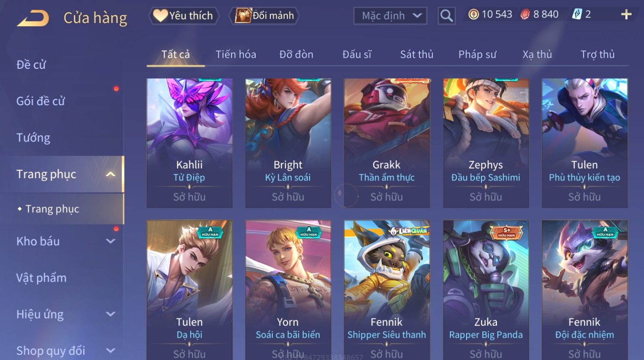
Task: Switch to the Pháp sư tab
Action: 477,54
